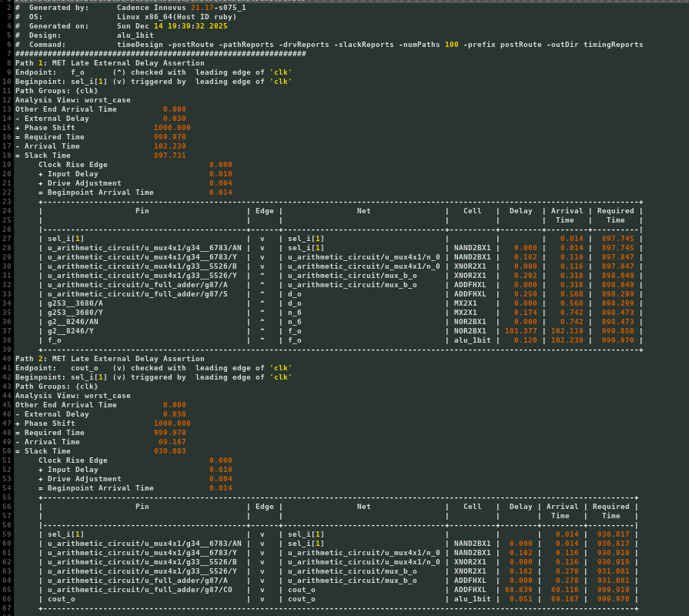Click the date "Sun Dec 14 19:39:32 2025"
This screenshot has height=616, width=689.
[172, 26]
